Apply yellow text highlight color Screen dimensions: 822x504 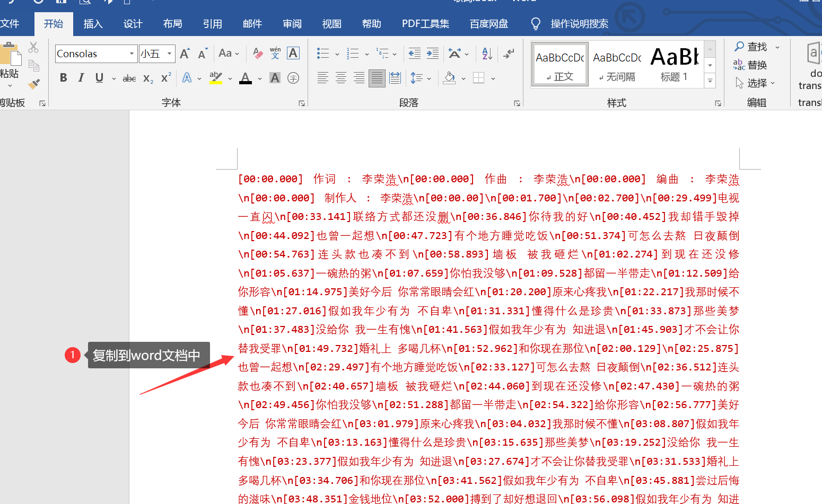[216, 78]
